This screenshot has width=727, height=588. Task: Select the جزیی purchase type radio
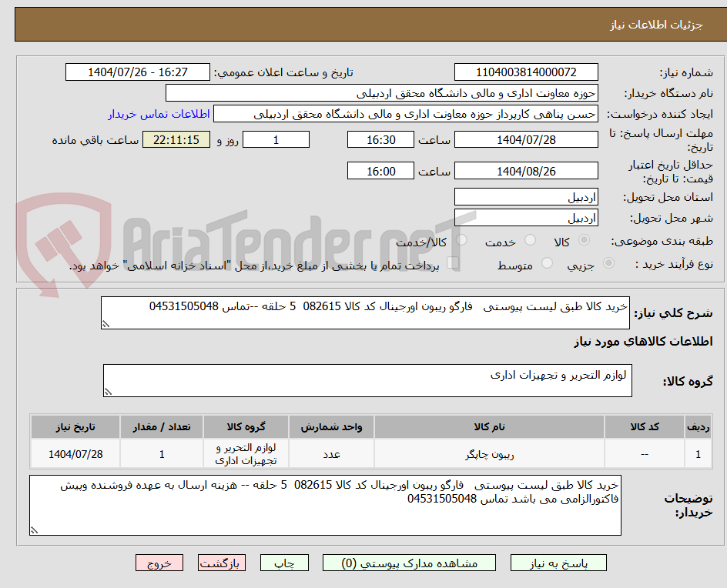click(x=608, y=263)
